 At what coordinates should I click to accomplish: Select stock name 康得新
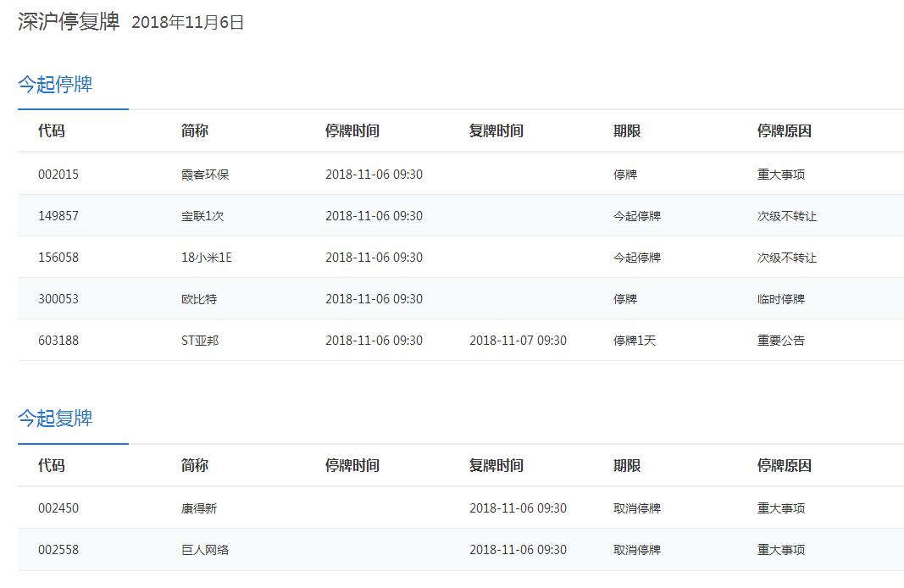[199, 508]
